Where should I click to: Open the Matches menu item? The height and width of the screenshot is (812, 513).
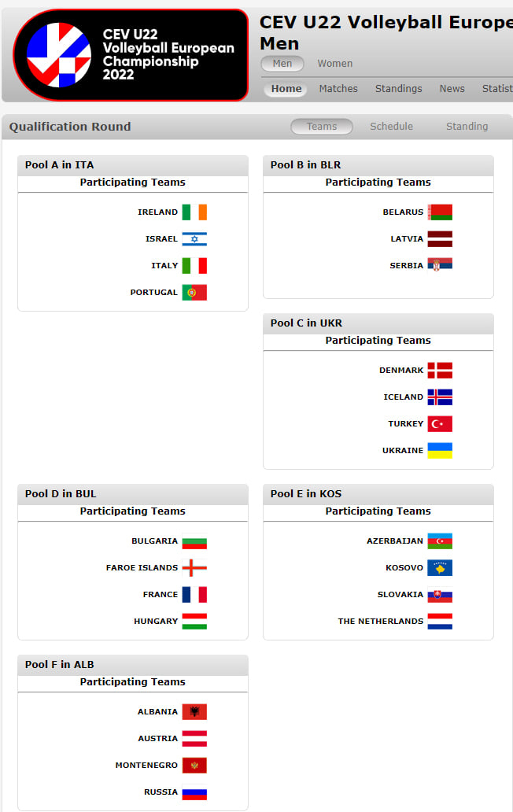pyautogui.click(x=338, y=89)
